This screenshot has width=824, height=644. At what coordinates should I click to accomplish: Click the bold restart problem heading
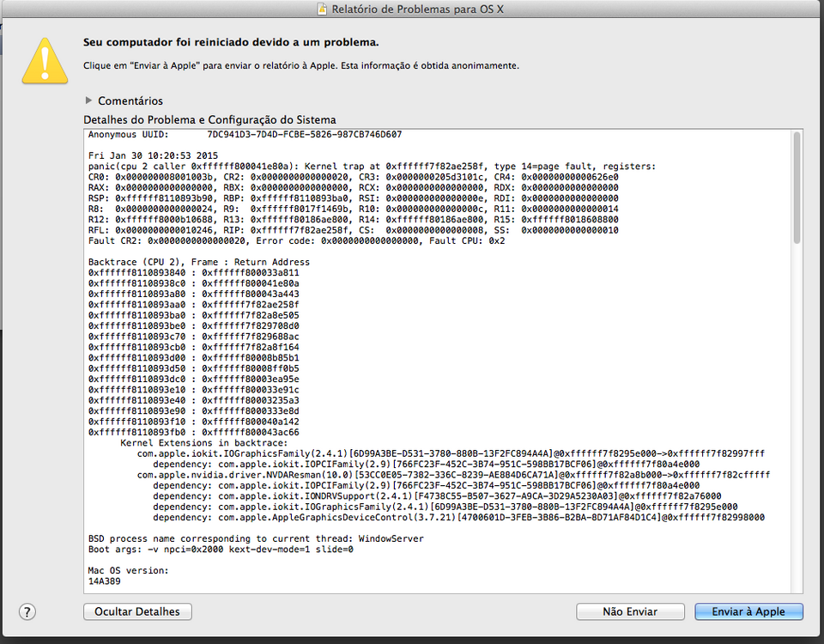[231, 42]
